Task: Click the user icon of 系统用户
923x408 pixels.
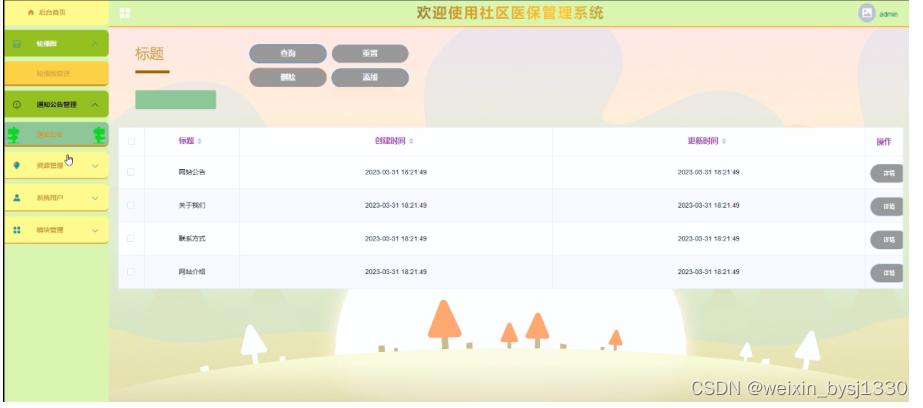Action: 16,198
